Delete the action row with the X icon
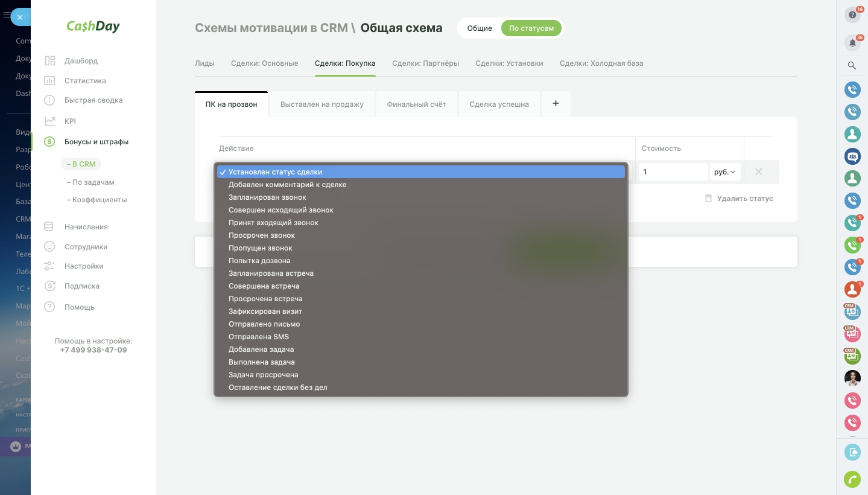868x495 pixels. click(x=759, y=172)
